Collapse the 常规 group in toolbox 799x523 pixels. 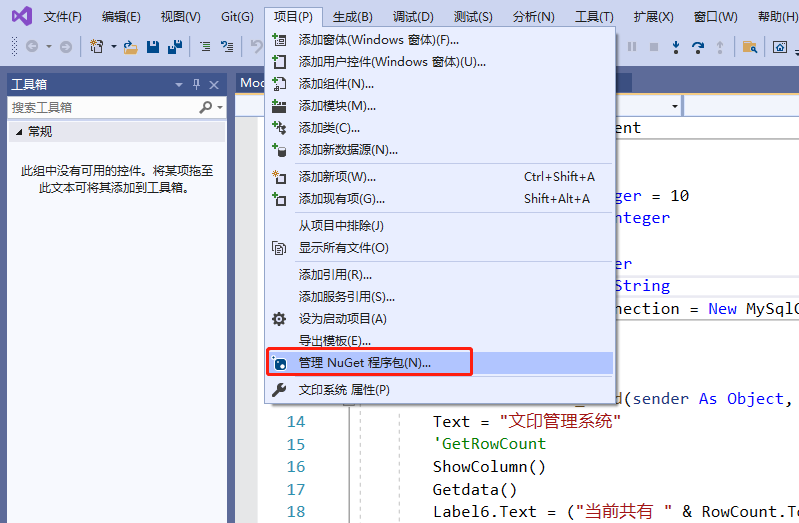point(18,132)
